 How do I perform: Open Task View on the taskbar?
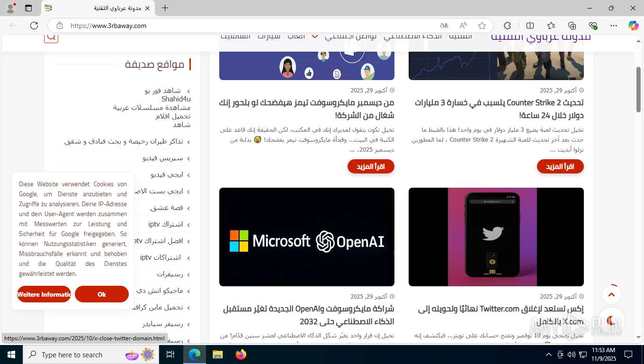170,355
